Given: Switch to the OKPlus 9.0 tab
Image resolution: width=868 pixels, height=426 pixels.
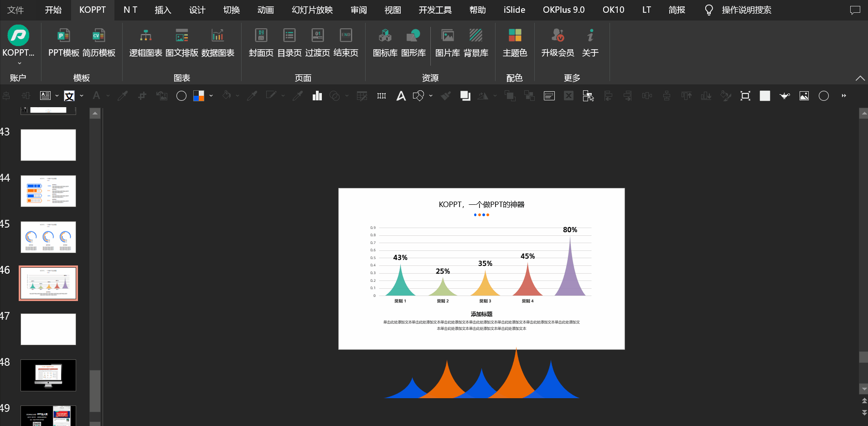Looking at the screenshot, I should 563,10.
